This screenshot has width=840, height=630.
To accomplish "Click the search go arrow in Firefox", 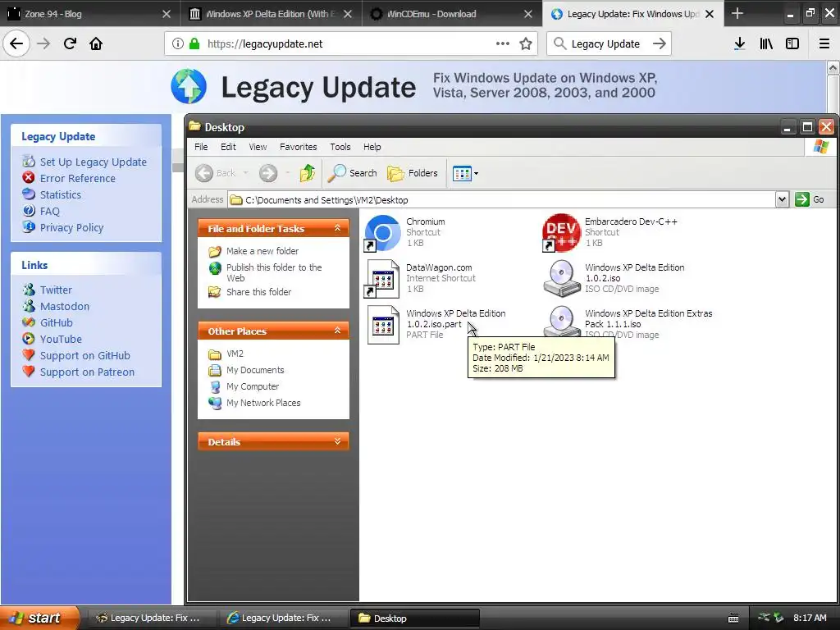I will tap(660, 44).
